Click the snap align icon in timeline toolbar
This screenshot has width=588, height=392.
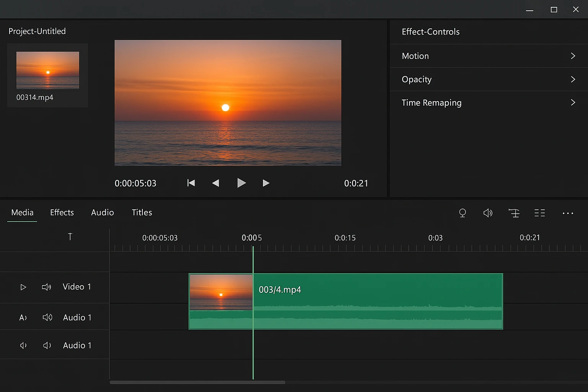514,213
